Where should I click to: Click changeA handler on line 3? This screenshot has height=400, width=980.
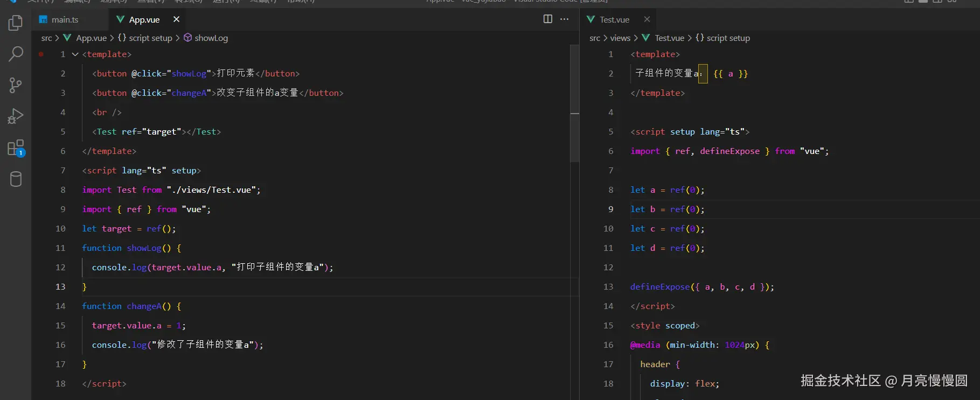189,93
